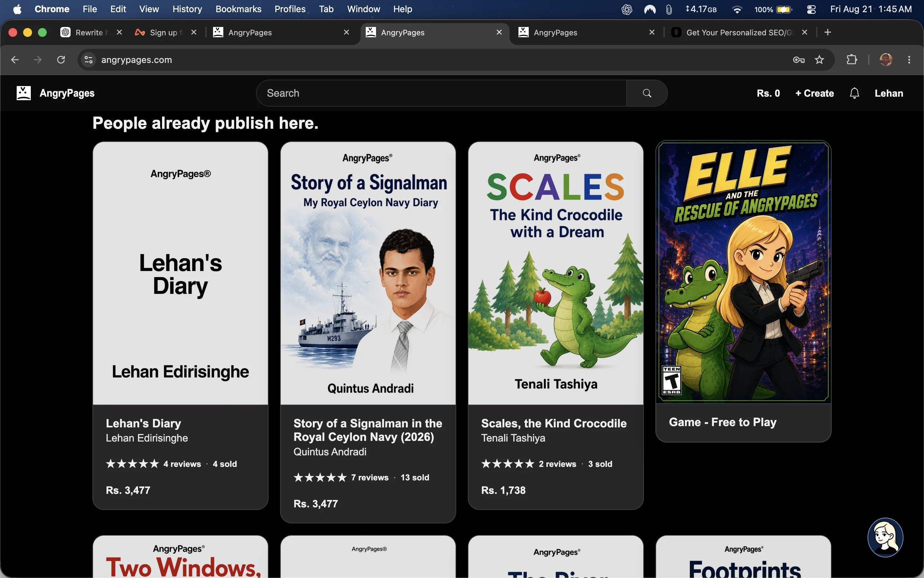The image size is (924, 578).
Task: Open the macOS Control Center
Action: 811,9
